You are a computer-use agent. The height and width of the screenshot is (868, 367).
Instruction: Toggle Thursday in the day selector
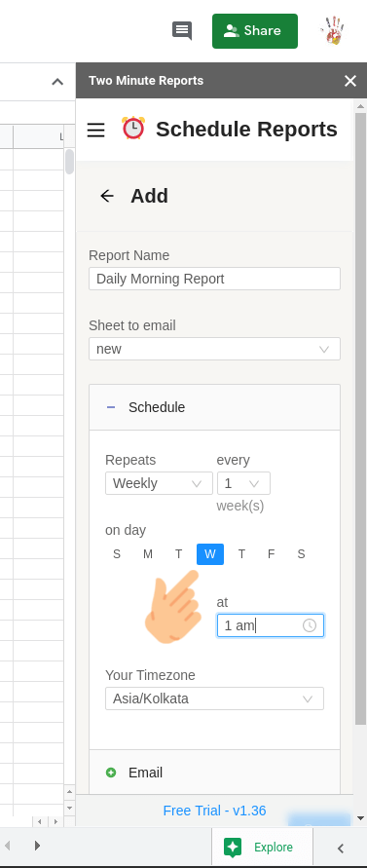[241, 554]
